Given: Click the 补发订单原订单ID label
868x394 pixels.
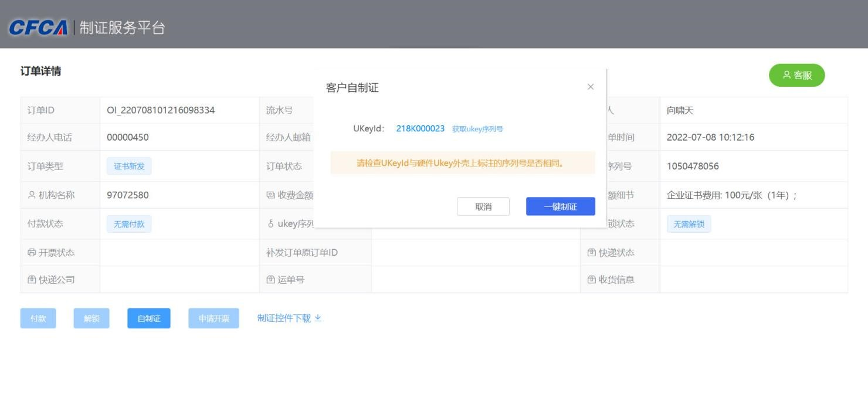Looking at the screenshot, I should 302,253.
